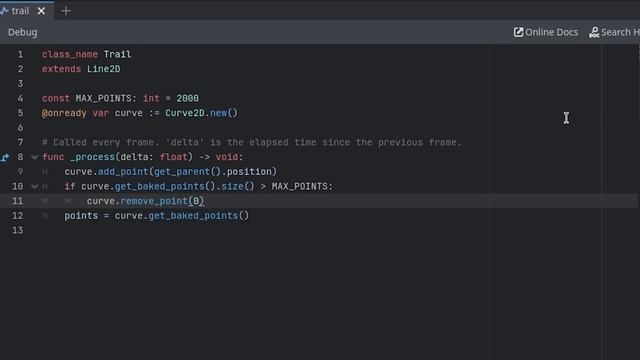The height and width of the screenshot is (360, 640).
Task: Click line number 1 in the gutter
Action: point(20,54)
